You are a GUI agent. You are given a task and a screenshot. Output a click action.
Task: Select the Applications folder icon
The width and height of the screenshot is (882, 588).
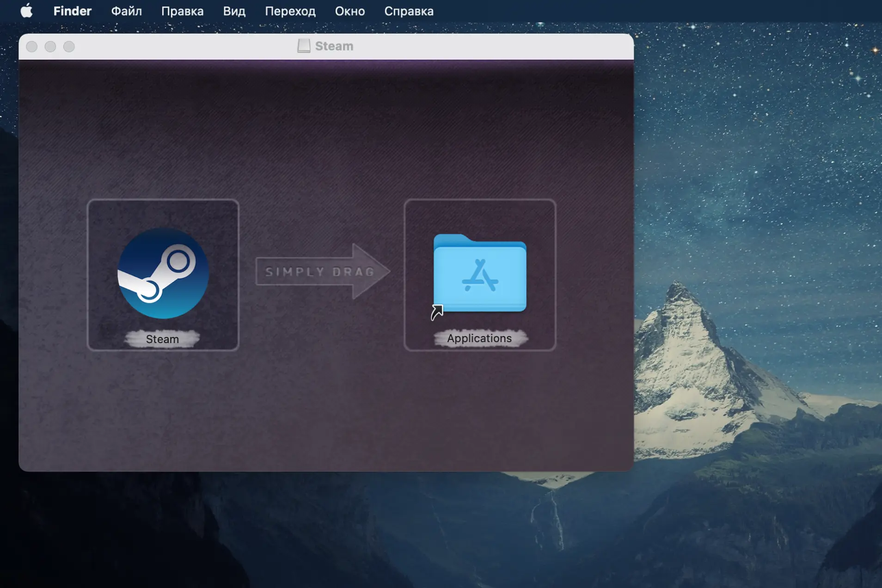(x=479, y=273)
